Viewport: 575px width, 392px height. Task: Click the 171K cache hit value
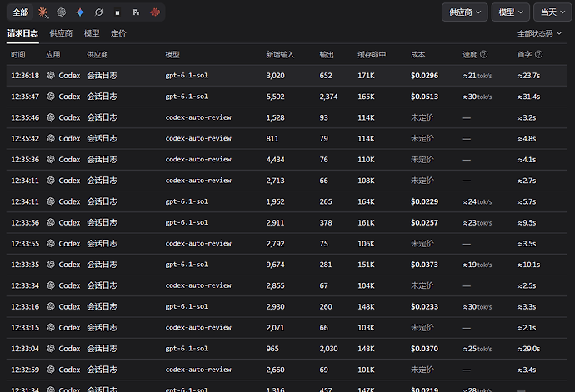(367, 76)
